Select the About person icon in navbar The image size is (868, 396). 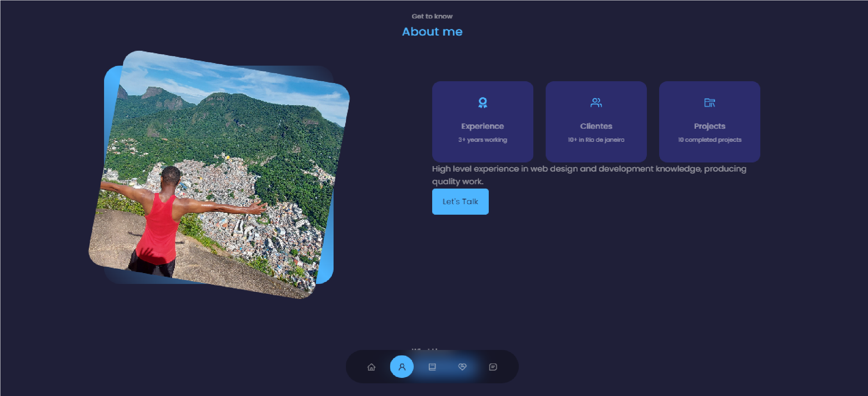point(402,367)
